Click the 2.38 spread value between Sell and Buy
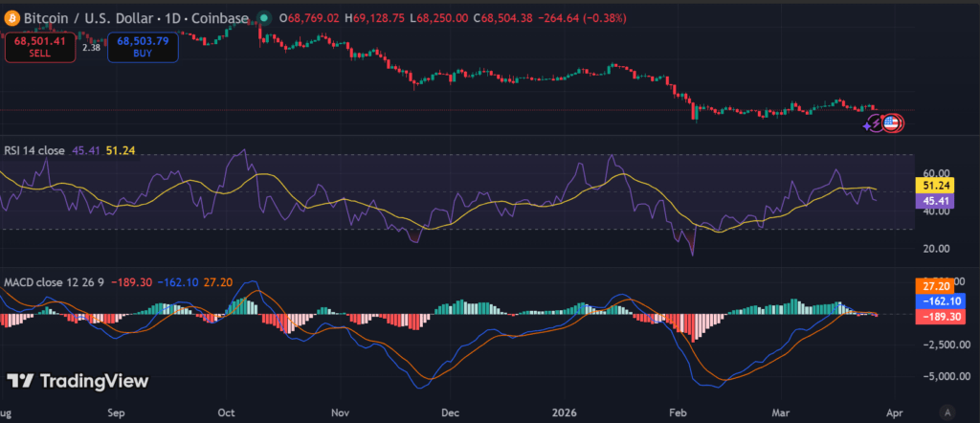Image resolution: width=980 pixels, height=423 pixels. click(92, 45)
